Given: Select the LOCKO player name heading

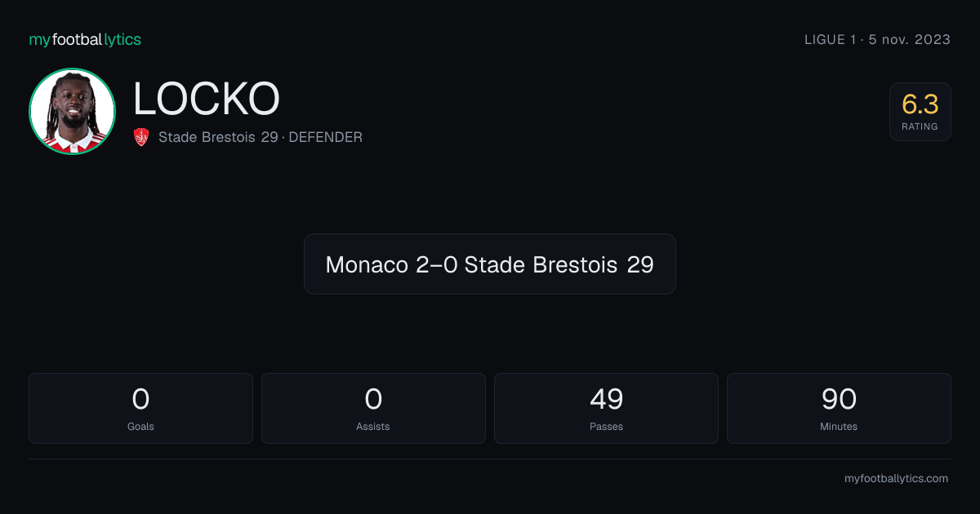Looking at the screenshot, I should [x=207, y=99].
